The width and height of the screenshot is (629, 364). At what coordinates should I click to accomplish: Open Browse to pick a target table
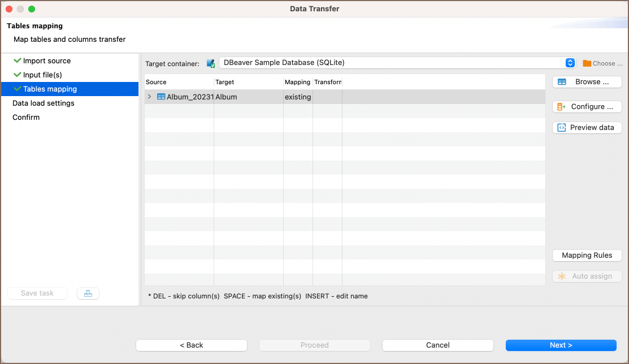coord(587,82)
